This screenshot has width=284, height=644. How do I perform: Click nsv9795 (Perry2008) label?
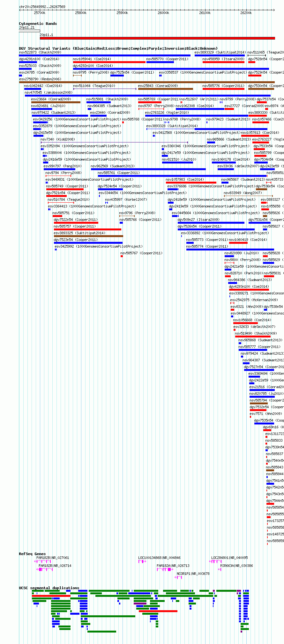point(91,72)
